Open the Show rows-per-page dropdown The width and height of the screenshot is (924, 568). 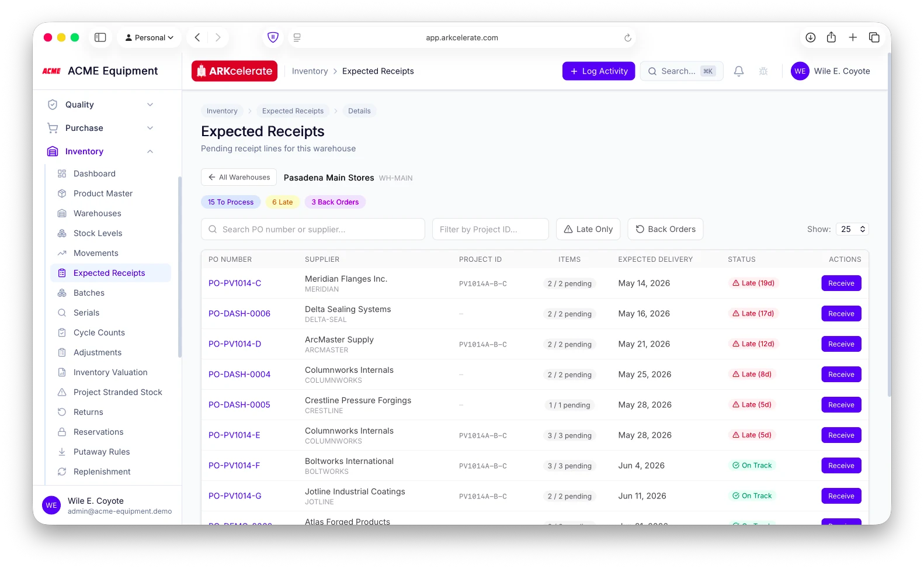(852, 229)
